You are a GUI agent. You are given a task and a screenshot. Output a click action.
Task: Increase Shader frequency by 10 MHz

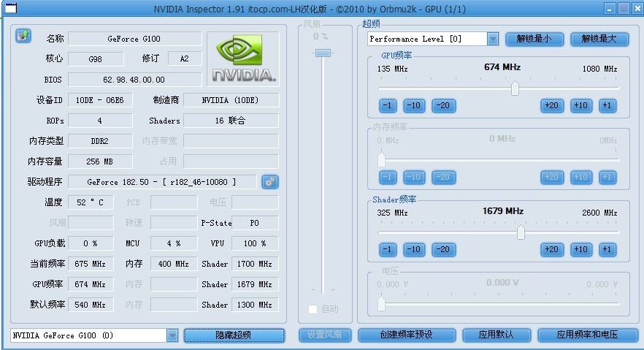pos(580,249)
